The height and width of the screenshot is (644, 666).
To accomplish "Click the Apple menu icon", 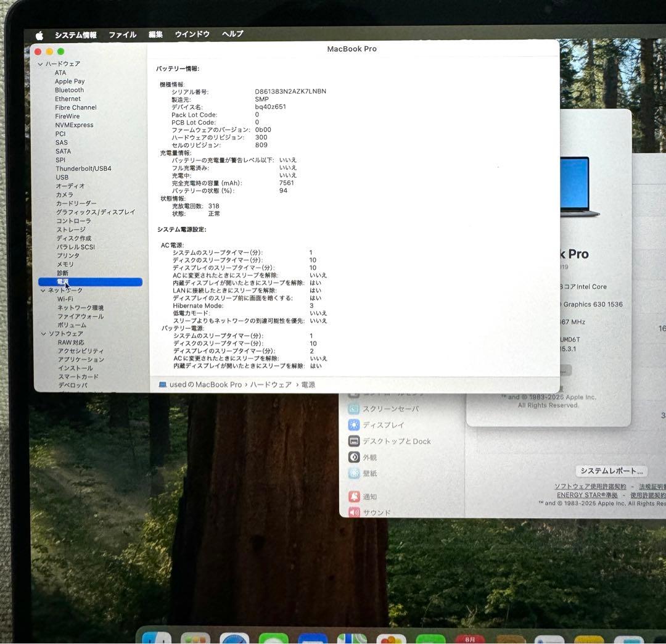I will [39, 35].
